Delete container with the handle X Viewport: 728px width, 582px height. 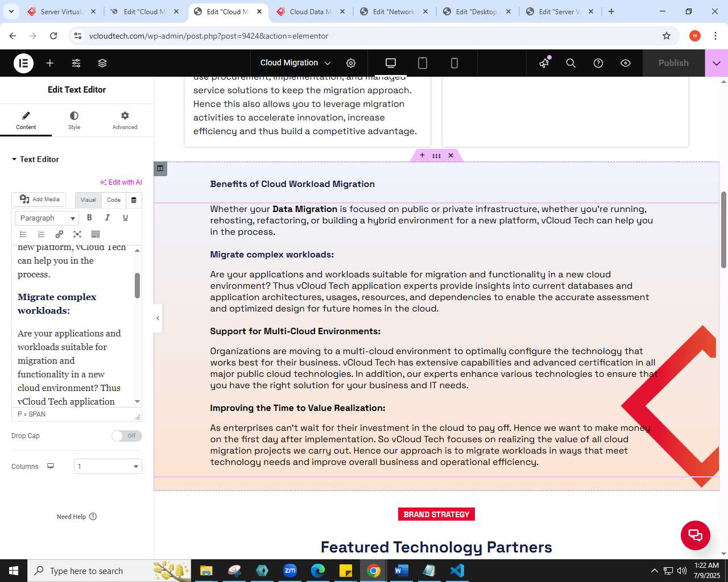[x=450, y=155]
